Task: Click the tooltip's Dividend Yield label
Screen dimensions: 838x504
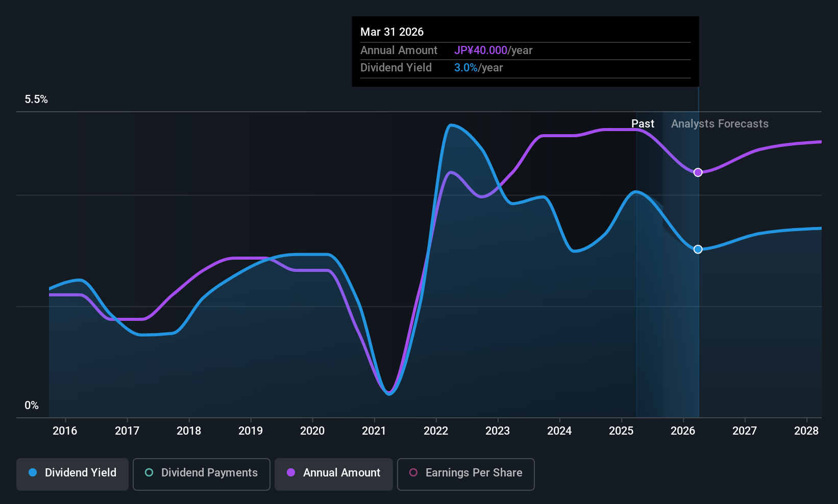Action: pos(396,68)
